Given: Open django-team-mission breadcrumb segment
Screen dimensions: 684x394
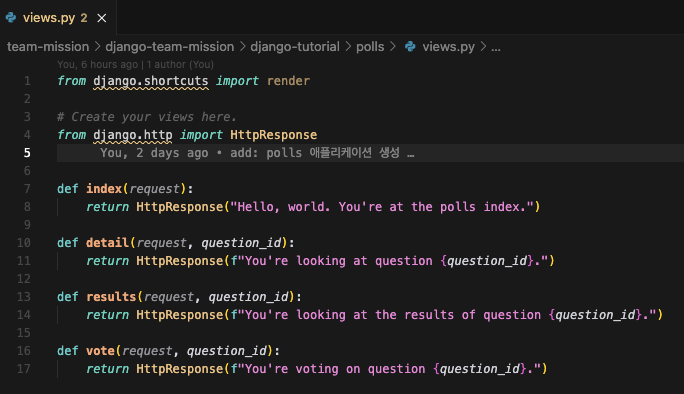Looking at the screenshot, I should pyautogui.click(x=170, y=47).
